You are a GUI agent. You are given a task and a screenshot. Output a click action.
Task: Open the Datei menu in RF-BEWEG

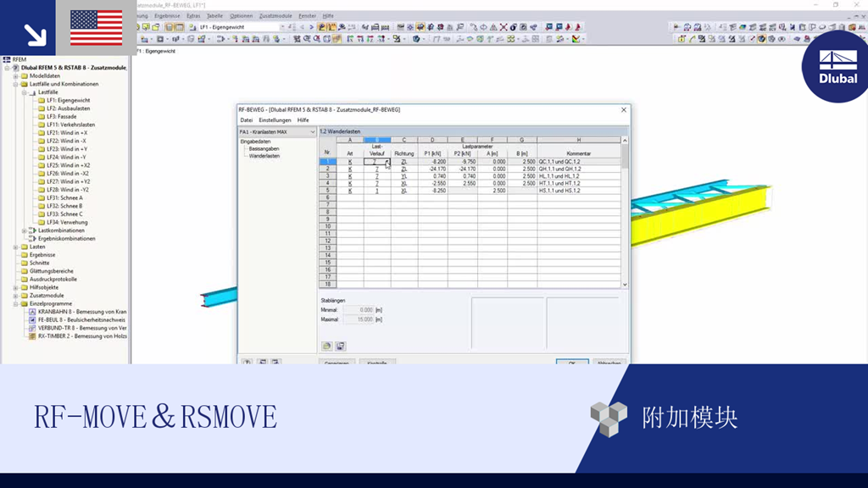[x=247, y=120]
